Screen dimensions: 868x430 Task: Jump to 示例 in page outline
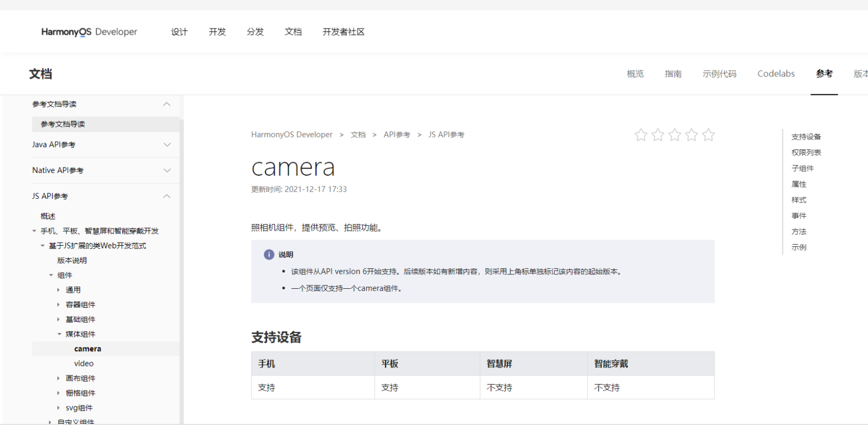pos(799,247)
